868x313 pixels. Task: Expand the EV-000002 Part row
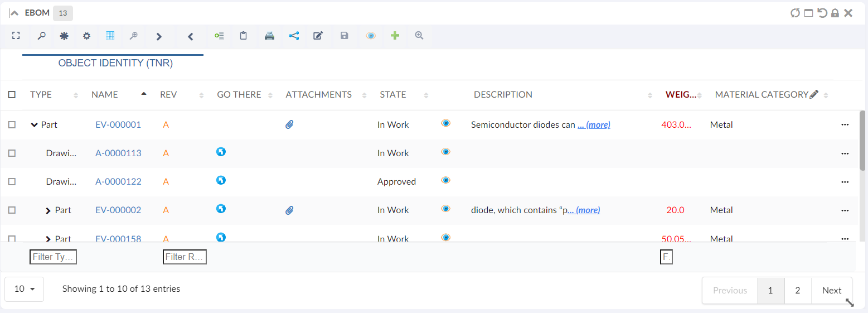pyautogui.click(x=49, y=210)
